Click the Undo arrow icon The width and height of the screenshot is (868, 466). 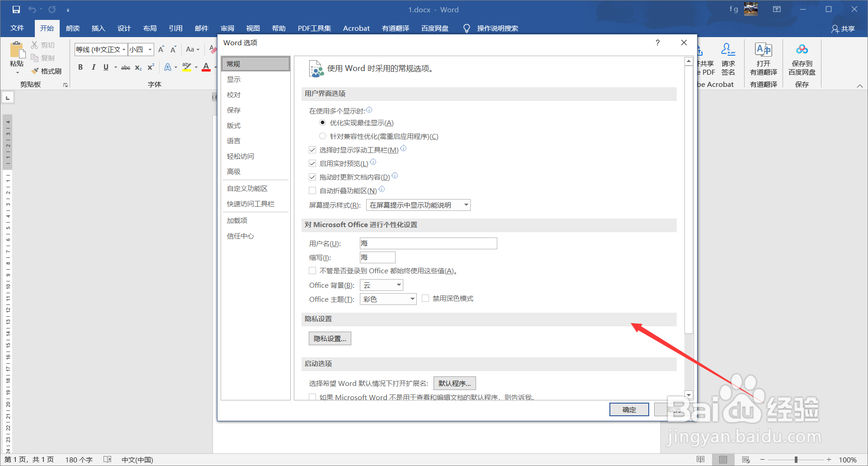click(x=32, y=10)
